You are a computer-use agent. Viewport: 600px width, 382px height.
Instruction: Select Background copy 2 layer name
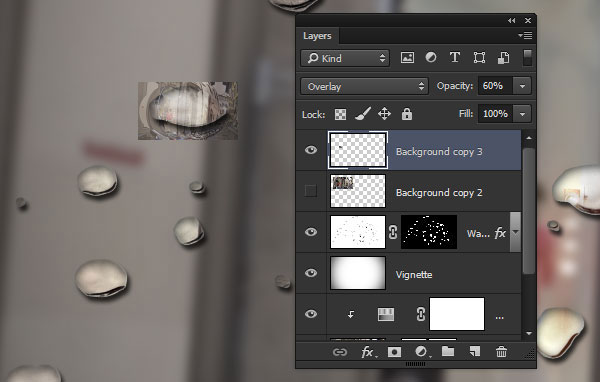pos(439,193)
